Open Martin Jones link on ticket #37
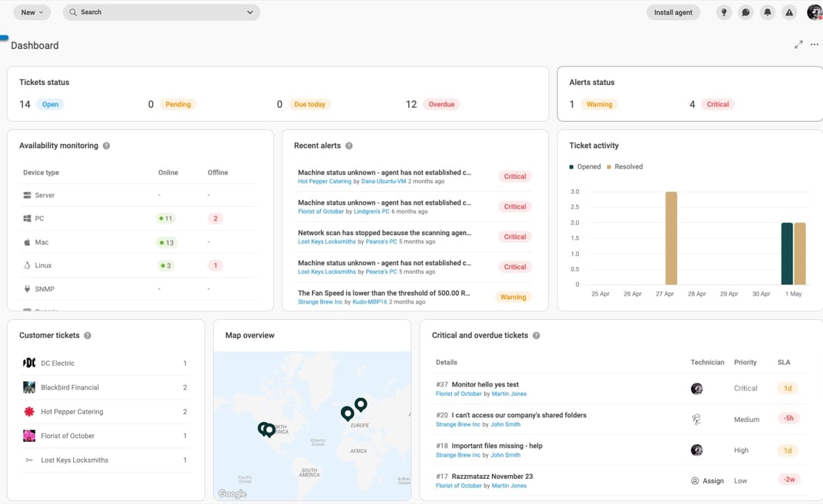823x504 pixels. 509,394
